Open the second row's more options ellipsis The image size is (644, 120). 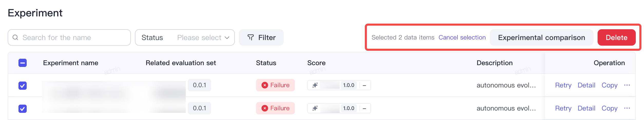[627, 108]
